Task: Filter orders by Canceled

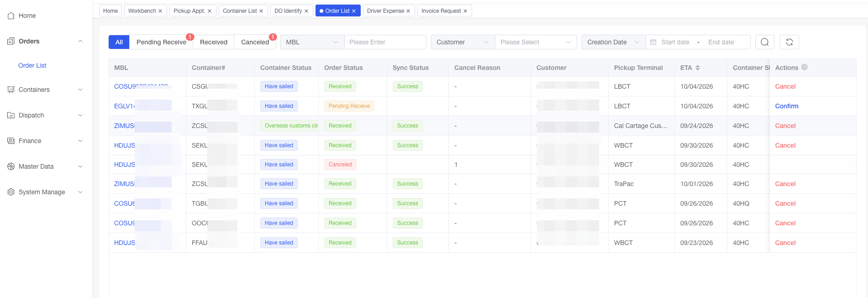Action: 255,42
